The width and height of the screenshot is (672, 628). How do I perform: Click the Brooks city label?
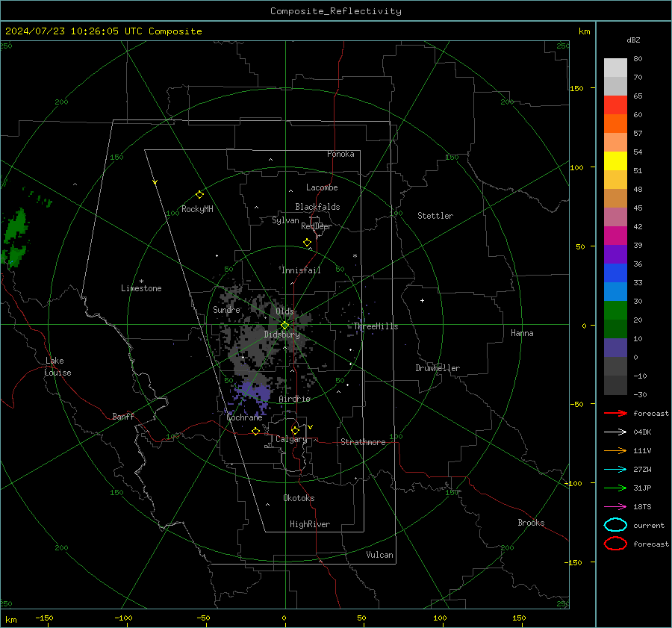(x=531, y=523)
